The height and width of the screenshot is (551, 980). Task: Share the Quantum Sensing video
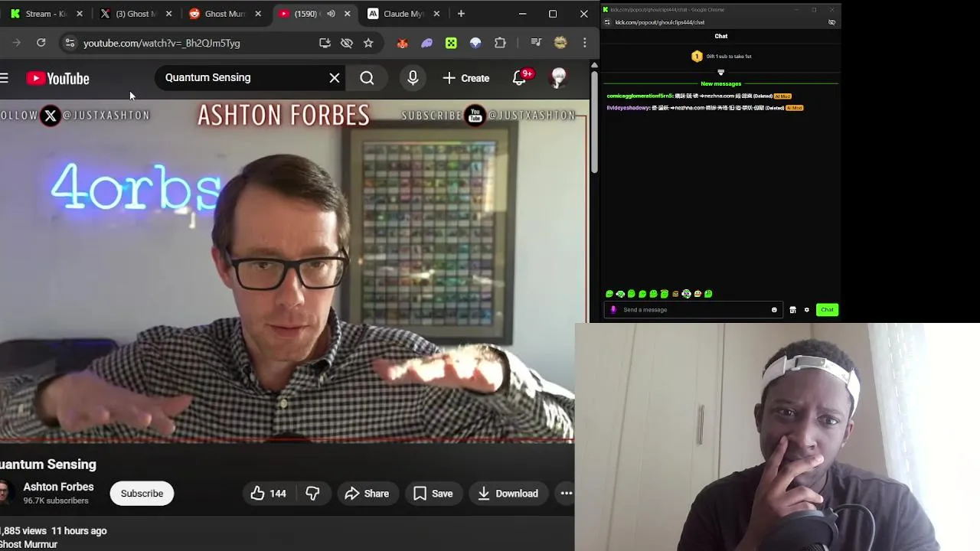pyautogui.click(x=367, y=494)
